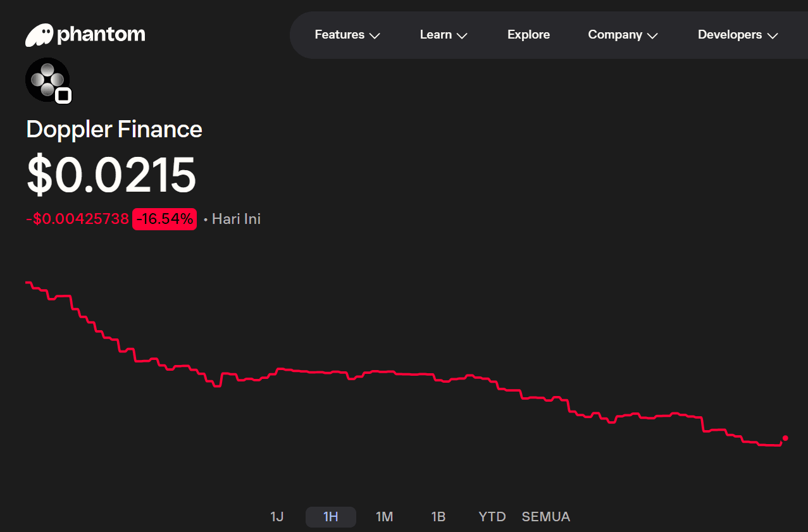Viewport: 808px width, 532px height.
Task: Select the SEMUA chart range
Action: 546,517
